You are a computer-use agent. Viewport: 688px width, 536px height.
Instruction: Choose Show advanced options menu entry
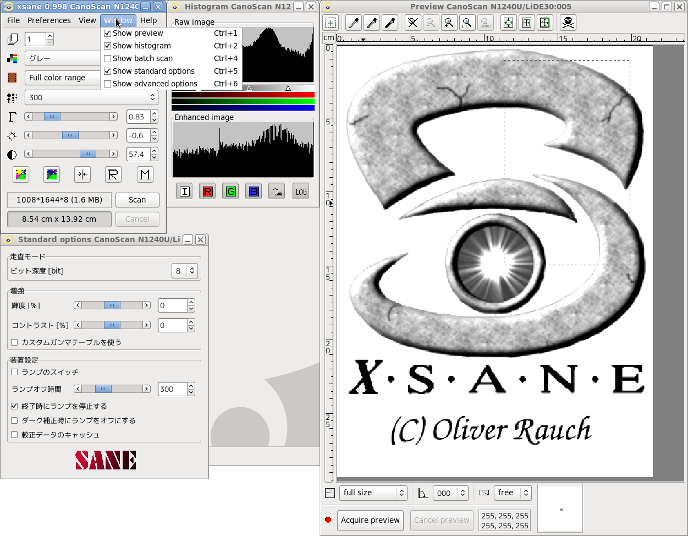[x=171, y=84]
